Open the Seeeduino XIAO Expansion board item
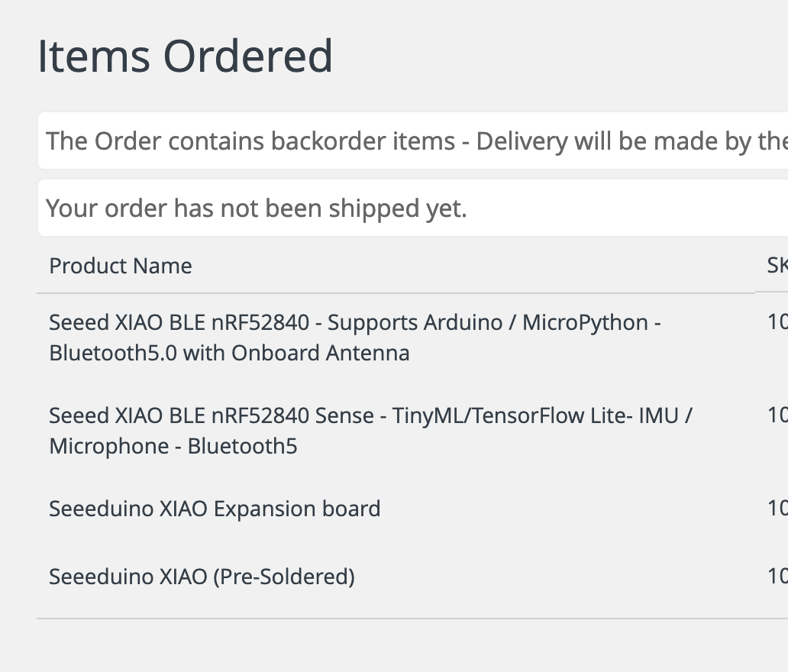788x672 pixels. [x=215, y=509]
